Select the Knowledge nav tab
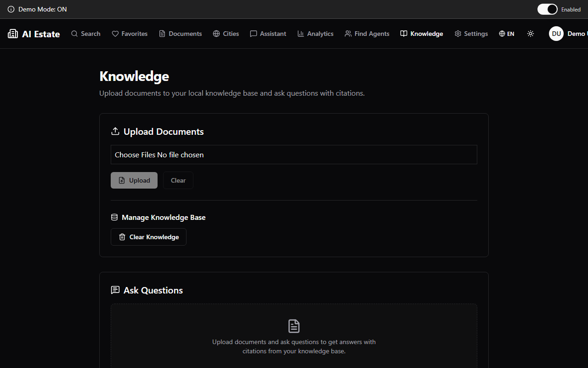Image resolution: width=588 pixels, height=368 pixels. (x=422, y=34)
